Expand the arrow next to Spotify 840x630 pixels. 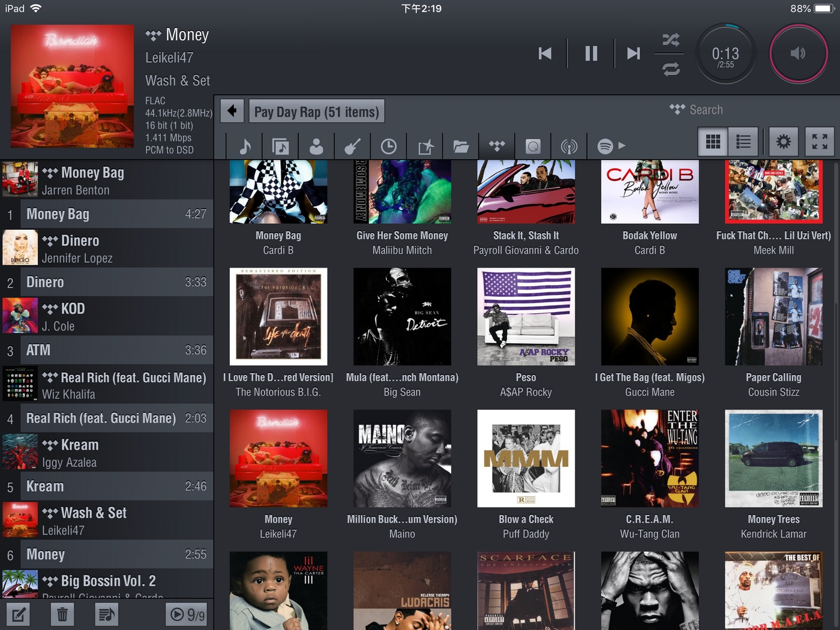pyautogui.click(x=622, y=145)
